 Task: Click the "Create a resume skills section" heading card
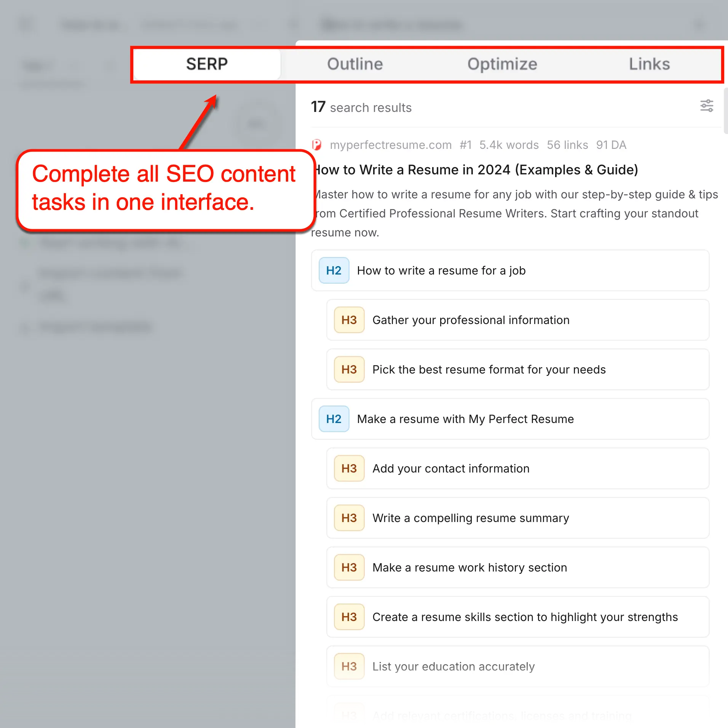pos(525,617)
